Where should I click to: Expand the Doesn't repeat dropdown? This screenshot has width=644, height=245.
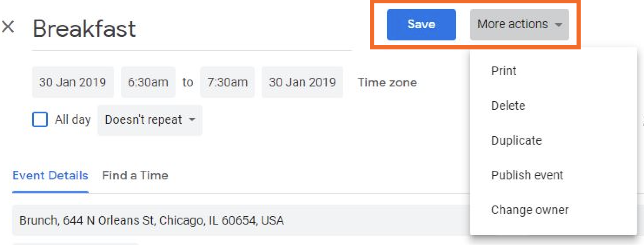(150, 120)
